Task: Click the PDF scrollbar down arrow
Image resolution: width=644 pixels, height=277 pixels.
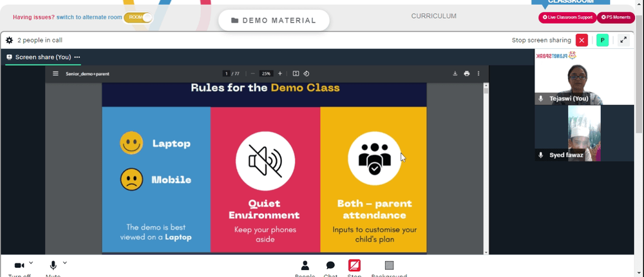Action: pos(486,253)
